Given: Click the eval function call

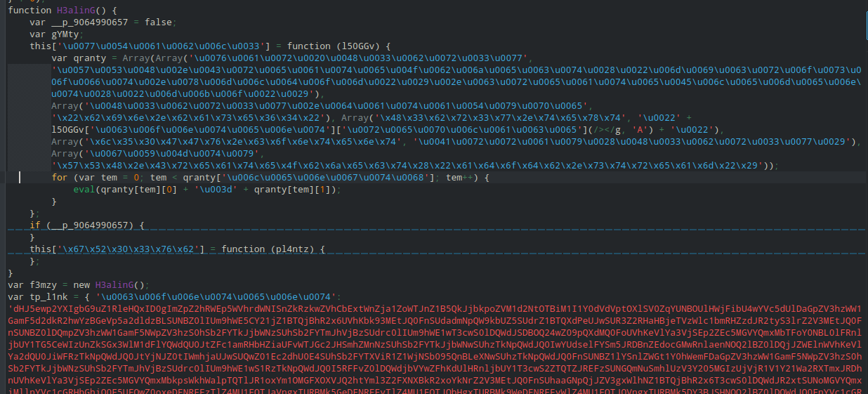Looking at the screenshot, I should point(84,190).
